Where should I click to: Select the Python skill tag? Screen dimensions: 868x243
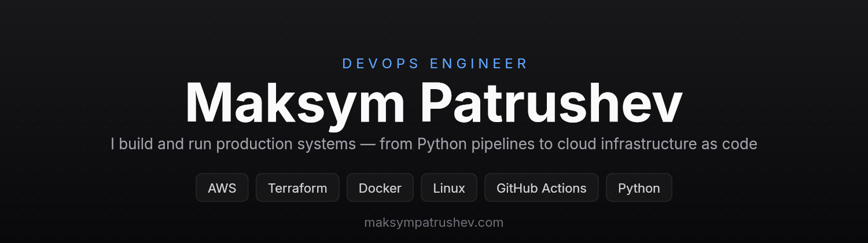pos(639,188)
